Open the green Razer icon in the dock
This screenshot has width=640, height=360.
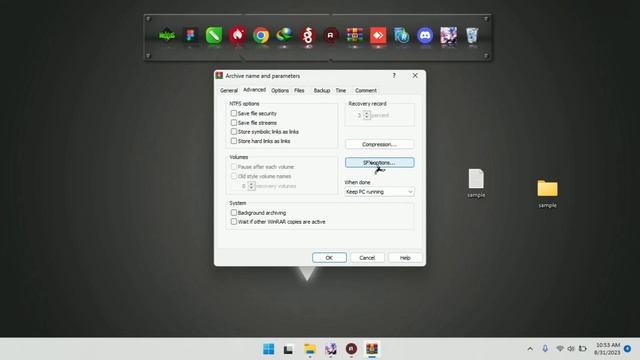coord(167,36)
